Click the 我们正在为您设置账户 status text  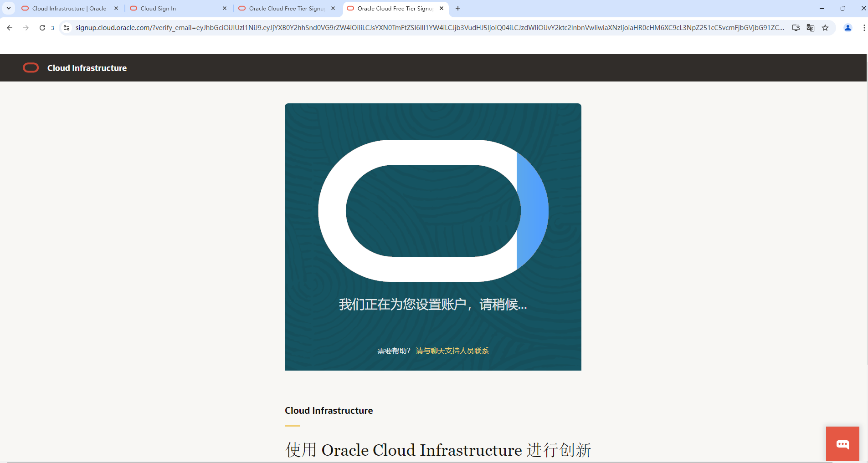[x=433, y=305]
